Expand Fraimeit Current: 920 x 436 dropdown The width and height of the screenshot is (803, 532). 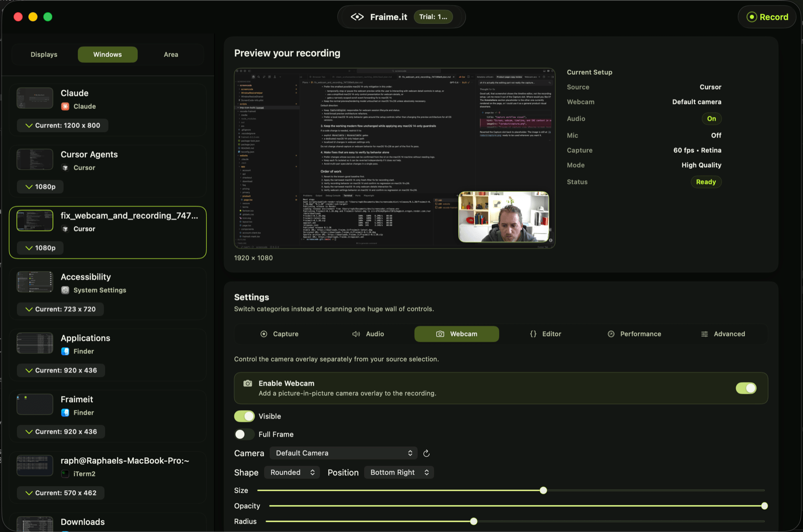pyautogui.click(x=61, y=432)
